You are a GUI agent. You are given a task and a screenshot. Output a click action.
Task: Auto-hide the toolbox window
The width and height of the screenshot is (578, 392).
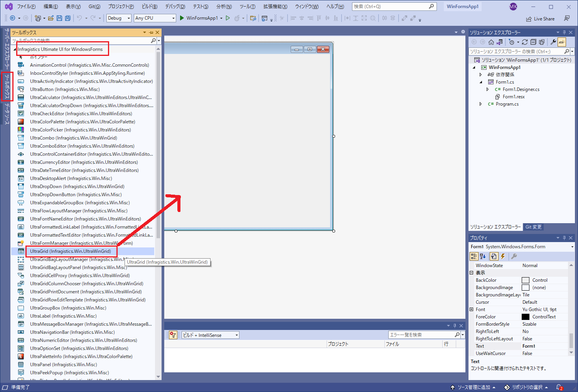(152, 32)
